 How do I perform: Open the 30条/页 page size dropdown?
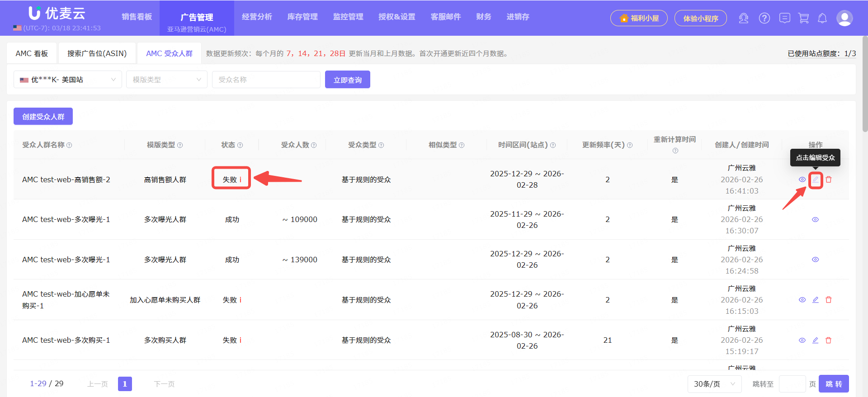click(714, 384)
